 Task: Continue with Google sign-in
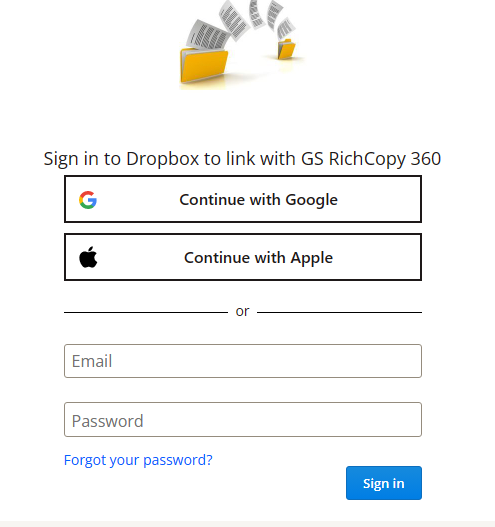(243, 199)
